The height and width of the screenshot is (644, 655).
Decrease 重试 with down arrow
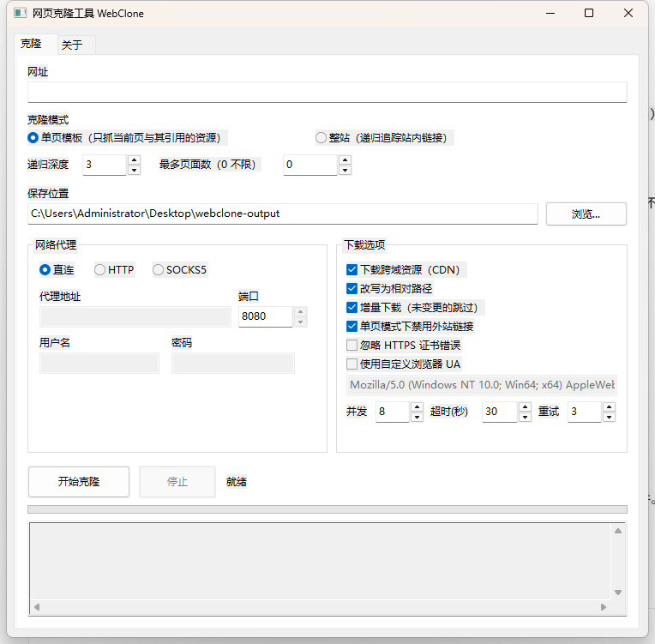(609, 417)
